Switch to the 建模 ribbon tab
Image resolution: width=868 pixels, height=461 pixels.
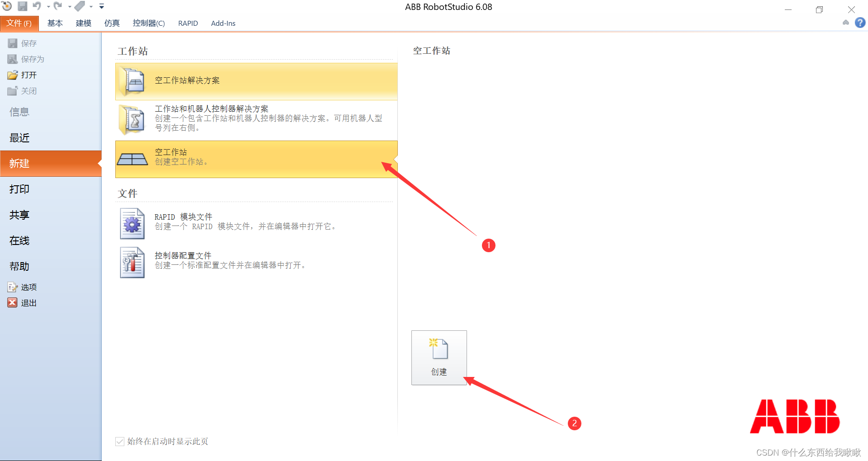tap(84, 23)
